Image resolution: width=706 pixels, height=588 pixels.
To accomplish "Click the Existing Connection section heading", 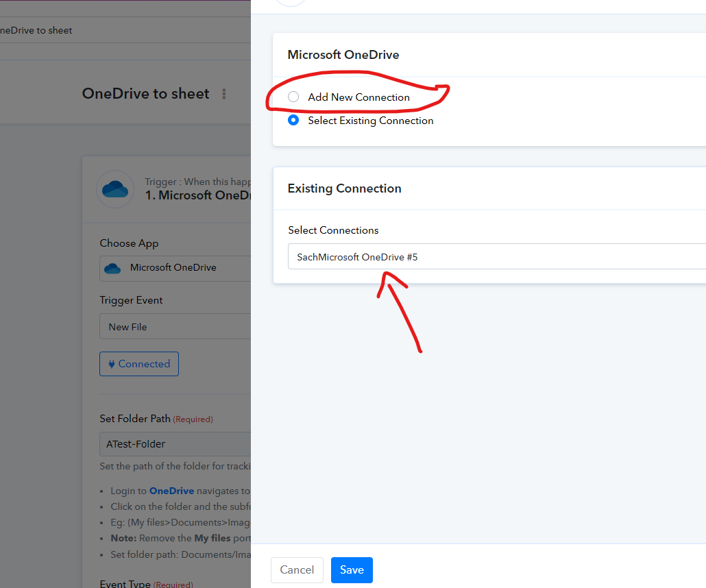I will 345,188.
